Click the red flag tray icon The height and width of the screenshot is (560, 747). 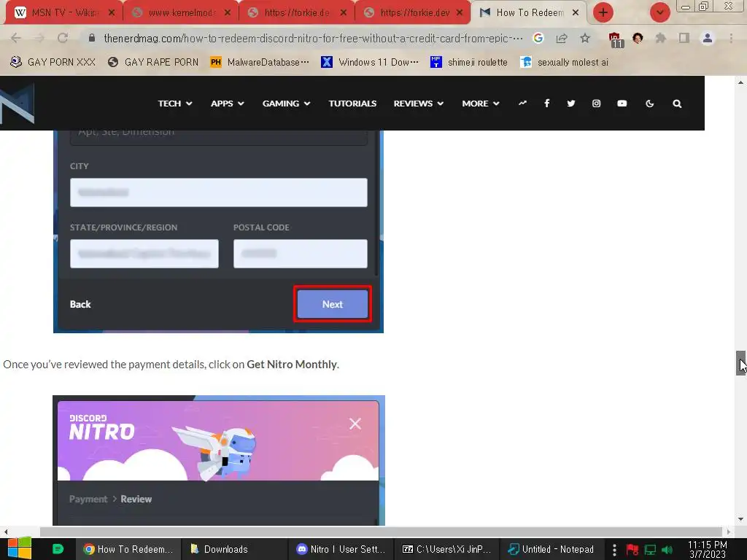tap(632, 550)
